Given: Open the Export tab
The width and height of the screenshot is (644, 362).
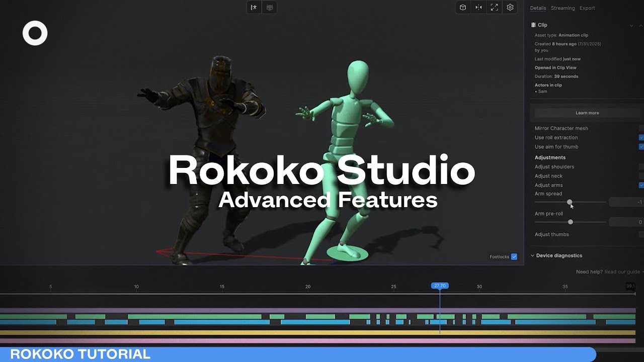Looking at the screenshot, I should tap(587, 8).
